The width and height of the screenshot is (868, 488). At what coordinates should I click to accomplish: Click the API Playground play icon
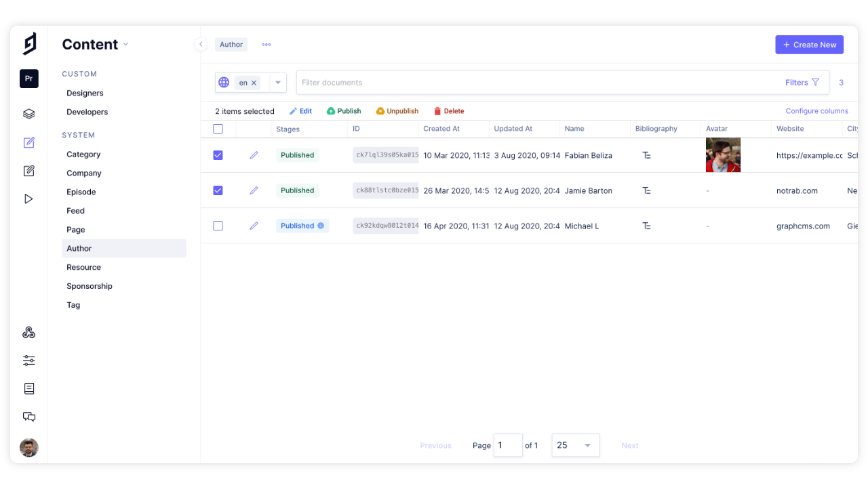coord(28,199)
